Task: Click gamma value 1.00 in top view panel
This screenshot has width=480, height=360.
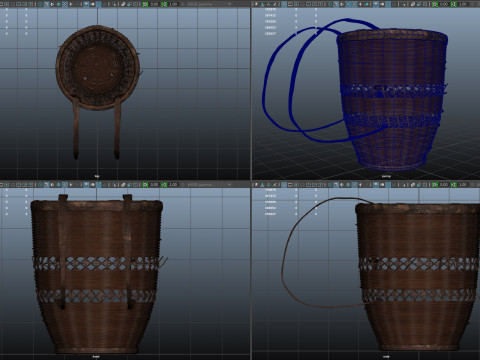Action: tap(173, 4)
